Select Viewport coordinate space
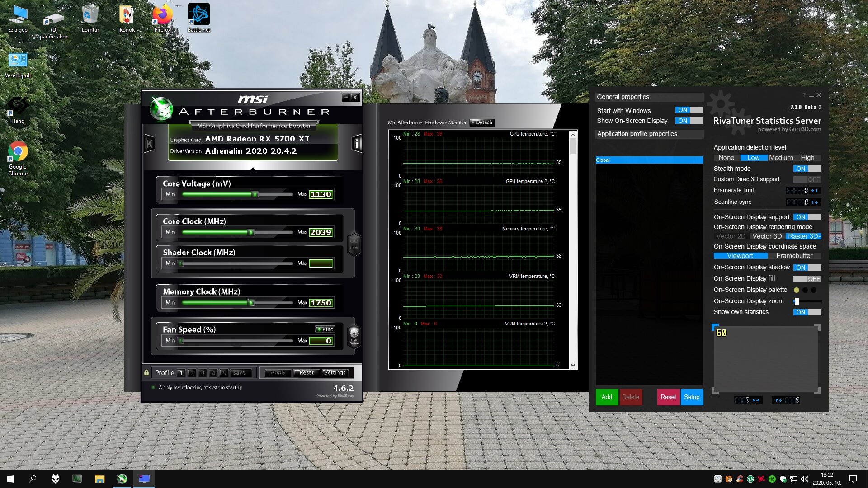The width and height of the screenshot is (868, 488). 740,256
